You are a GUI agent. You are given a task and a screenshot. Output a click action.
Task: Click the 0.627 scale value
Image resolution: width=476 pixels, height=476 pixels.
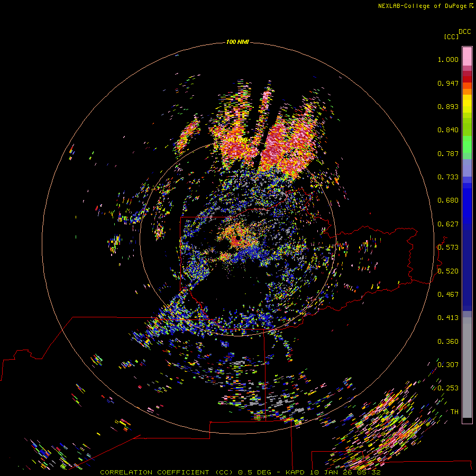point(448,224)
